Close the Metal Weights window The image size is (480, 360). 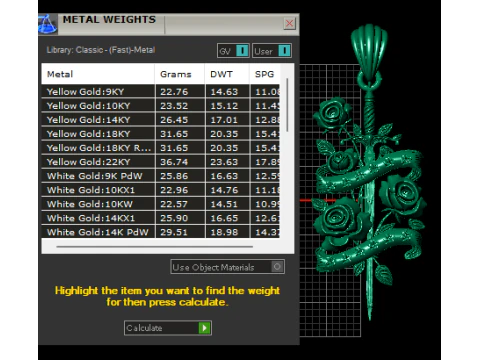(289, 24)
